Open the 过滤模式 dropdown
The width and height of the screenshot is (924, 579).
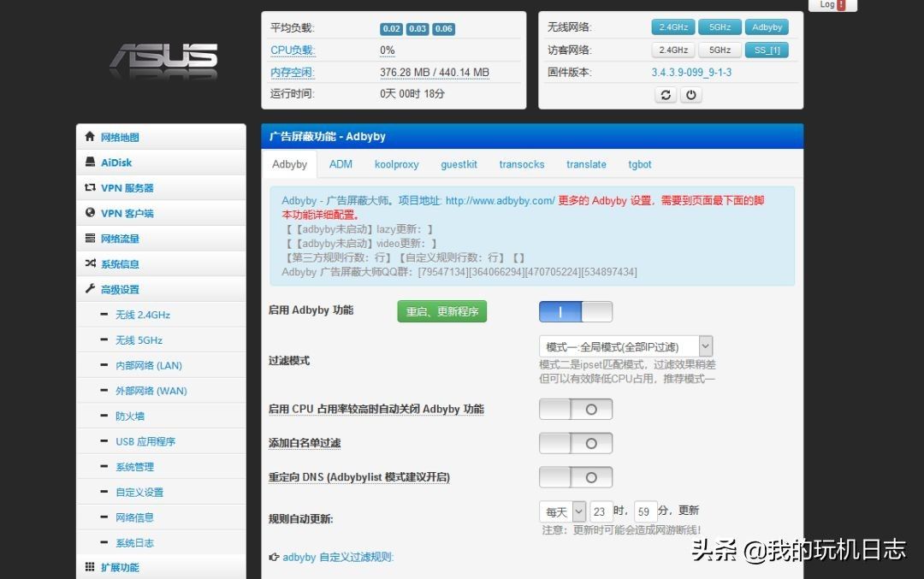(x=625, y=346)
